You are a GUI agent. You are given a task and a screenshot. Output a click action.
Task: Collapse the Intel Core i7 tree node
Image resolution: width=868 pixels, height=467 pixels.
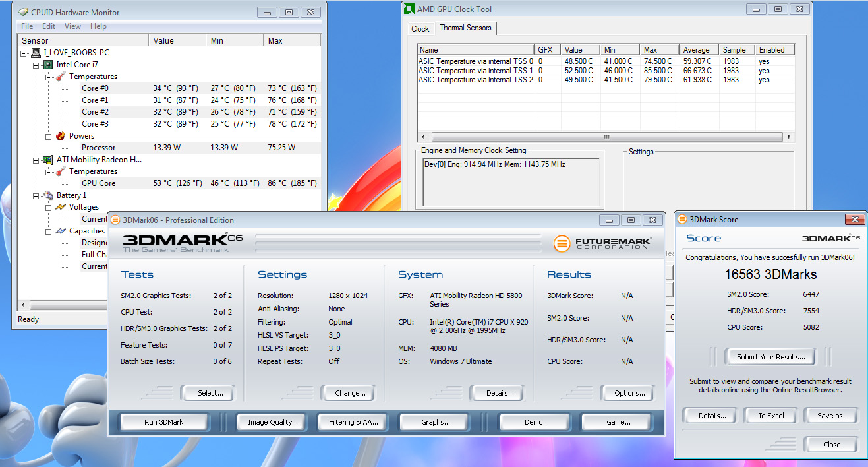tap(36, 65)
